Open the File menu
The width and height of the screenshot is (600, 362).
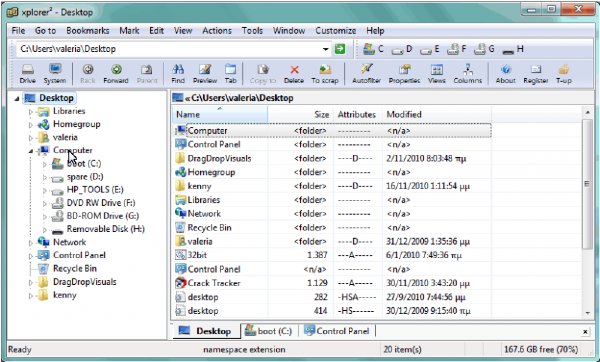(18, 31)
